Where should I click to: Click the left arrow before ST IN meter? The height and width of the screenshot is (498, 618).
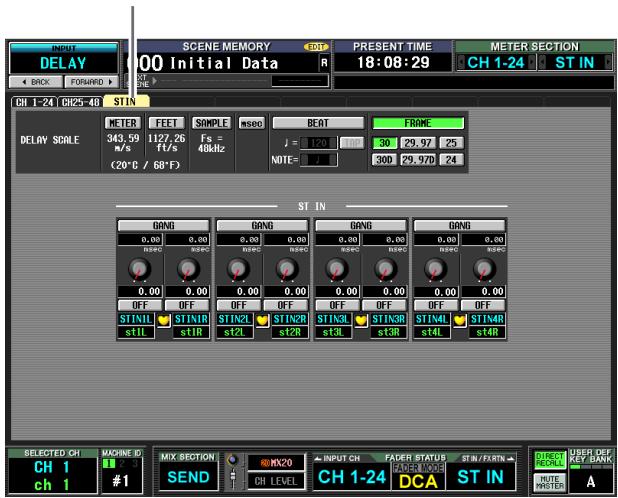coord(542,63)
